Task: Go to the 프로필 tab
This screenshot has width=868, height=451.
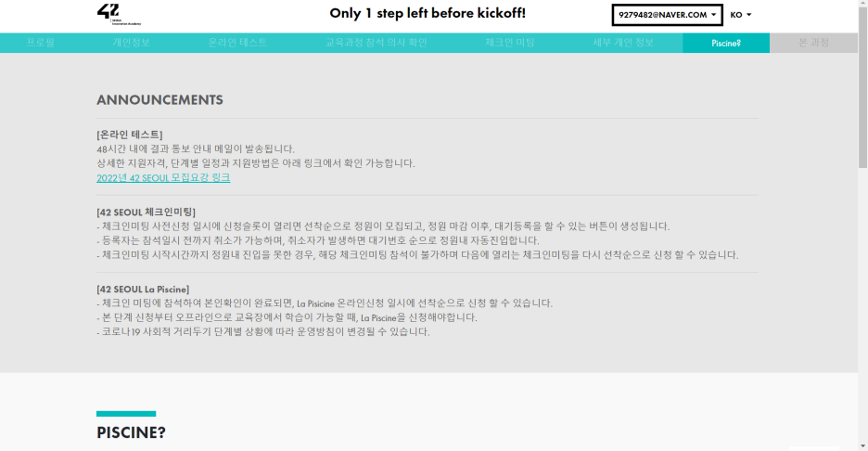Action: 41,43
